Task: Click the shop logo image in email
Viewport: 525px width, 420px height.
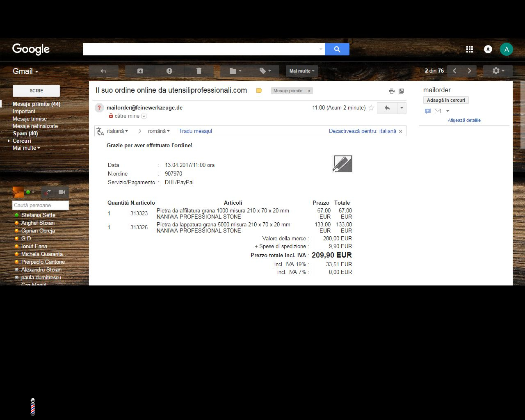Action: tap(342, 164)
